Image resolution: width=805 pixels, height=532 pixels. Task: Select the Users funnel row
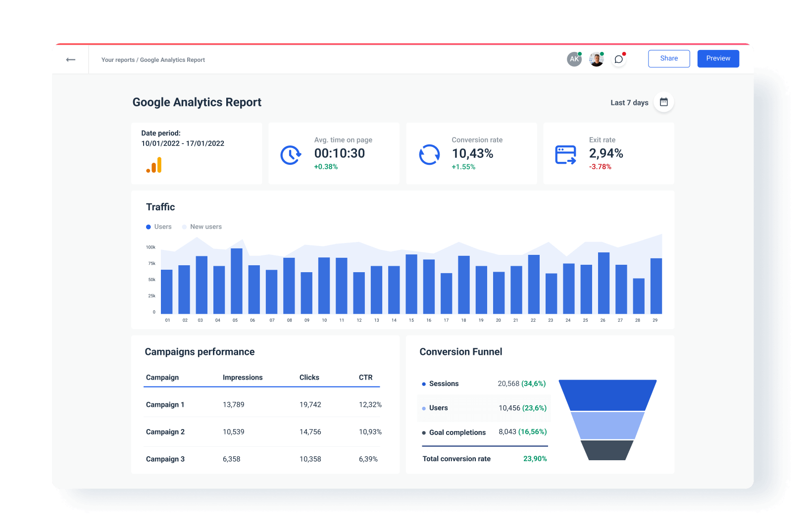(484, 408)
